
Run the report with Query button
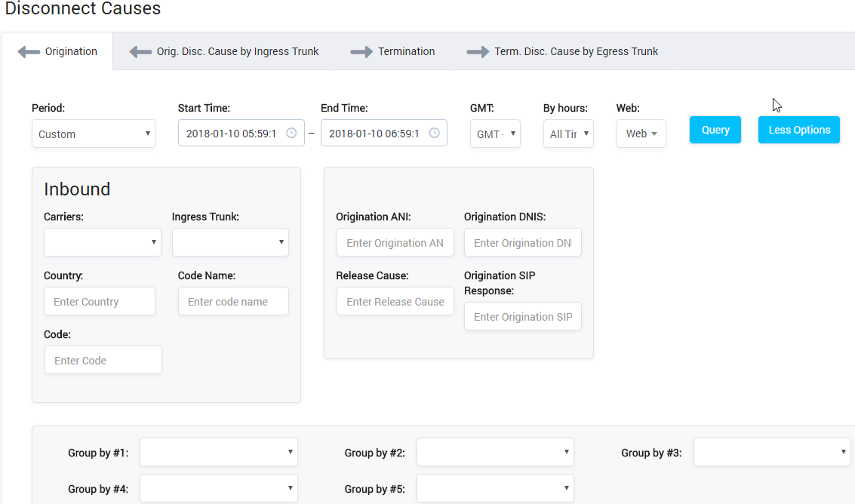[x=715, y=130]
